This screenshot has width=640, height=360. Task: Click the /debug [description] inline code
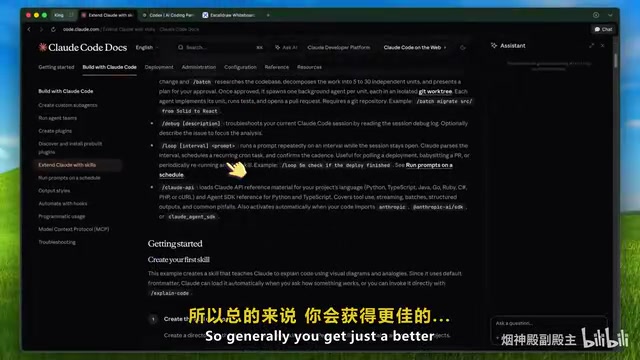click(191, 123)
